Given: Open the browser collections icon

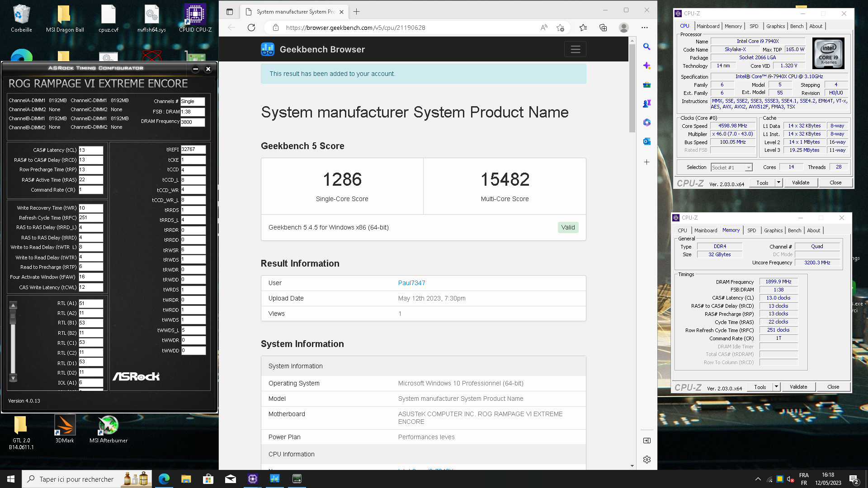Looking at the screenshot, I should pos(603,28).
